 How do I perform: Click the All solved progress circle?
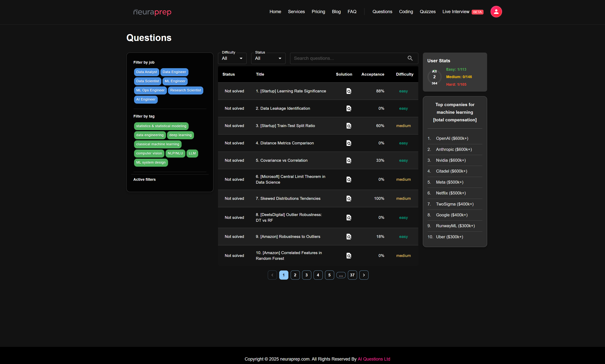click(x=434, y=77)
